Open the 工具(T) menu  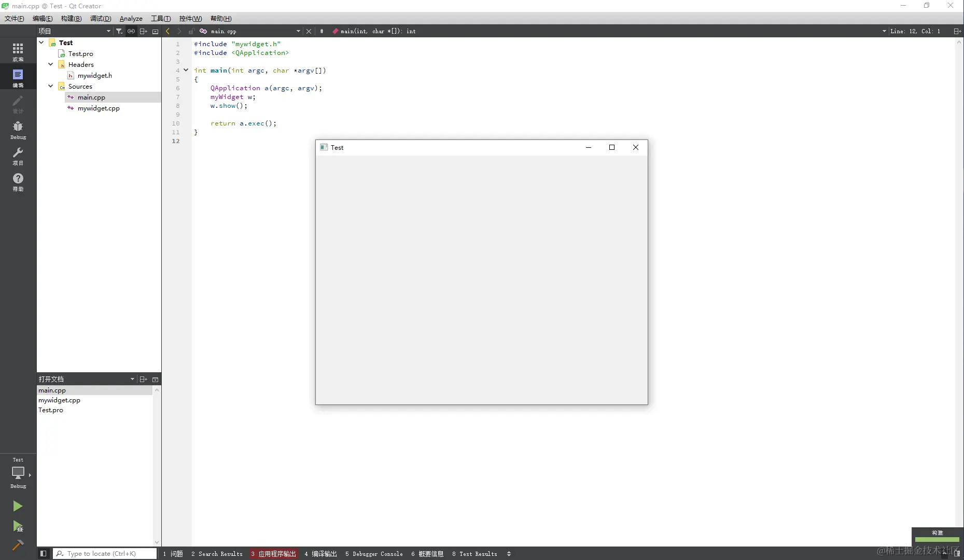coord(161,19)
